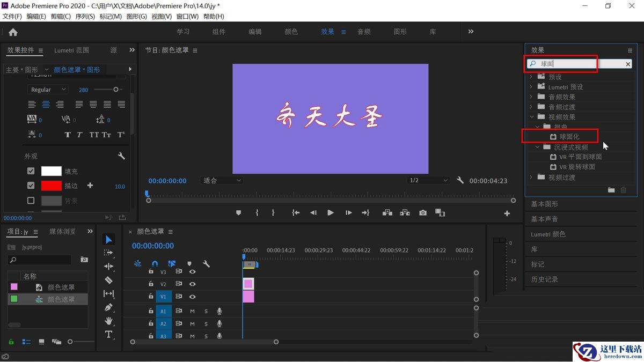Expand 音频效果 folder
644x362 pixels.
pyautogui.click(x=531, y=97)
